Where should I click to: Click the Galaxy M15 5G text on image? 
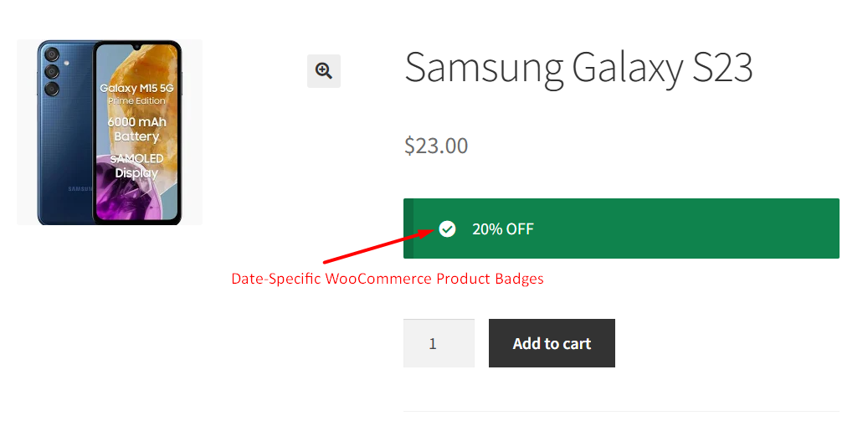click(136, 87)
